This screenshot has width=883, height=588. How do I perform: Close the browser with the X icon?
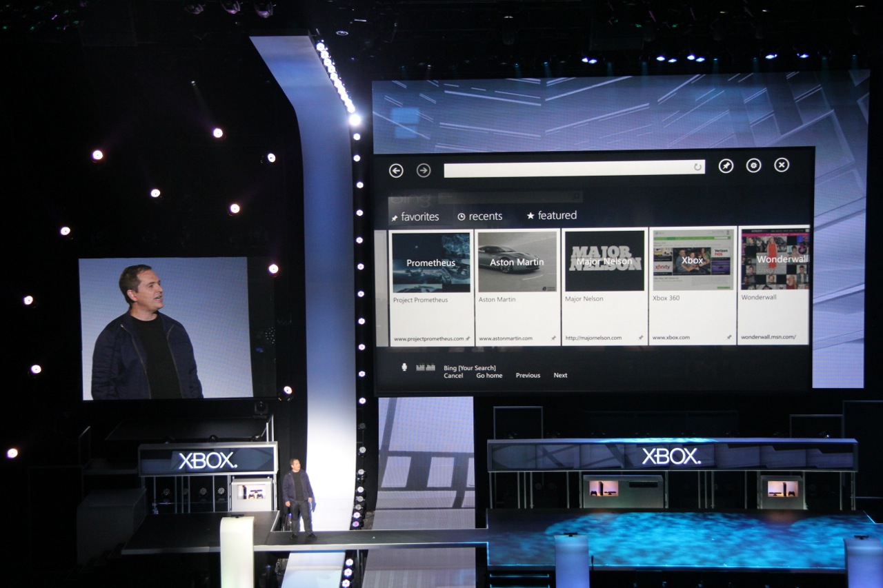coord(781,165)
